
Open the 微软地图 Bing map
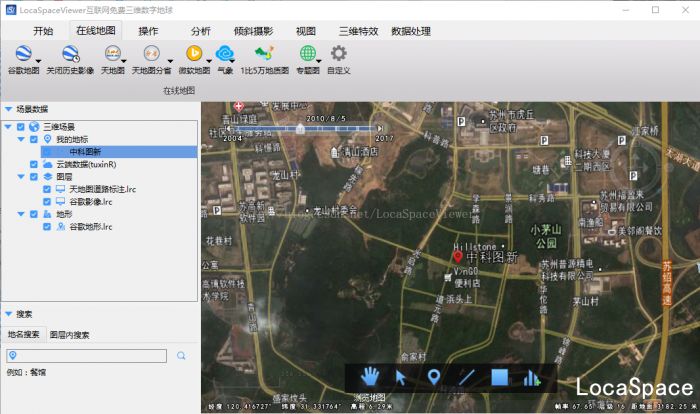(x=194, y=53)
